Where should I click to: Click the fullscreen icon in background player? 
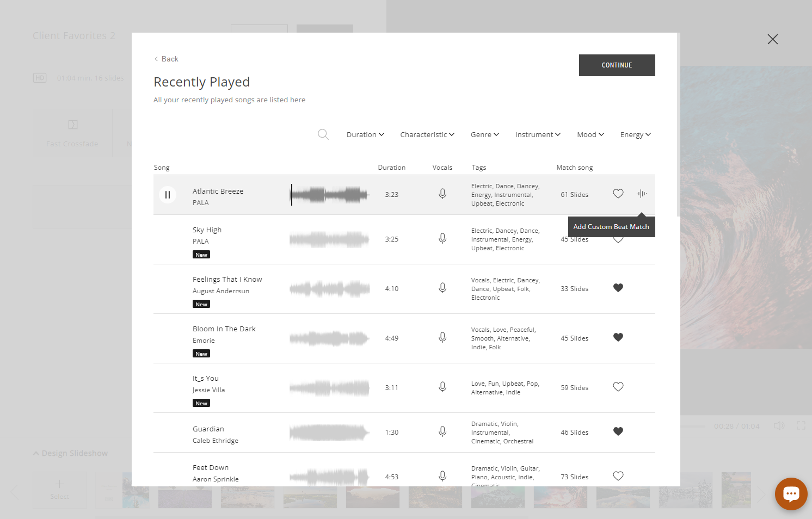(801, 425)
